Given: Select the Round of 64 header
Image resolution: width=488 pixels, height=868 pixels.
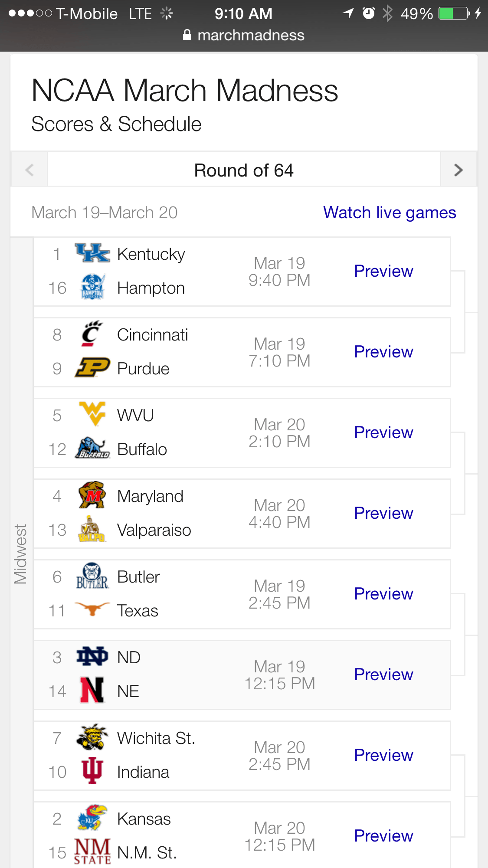Looking at the screenshot, I should click(x=244, y=170).
